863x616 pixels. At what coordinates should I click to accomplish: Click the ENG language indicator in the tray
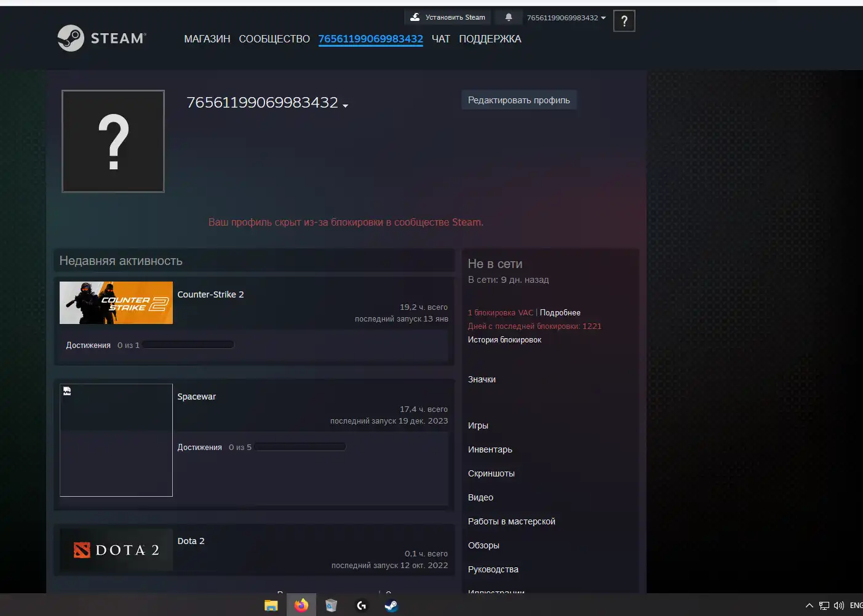856,606
